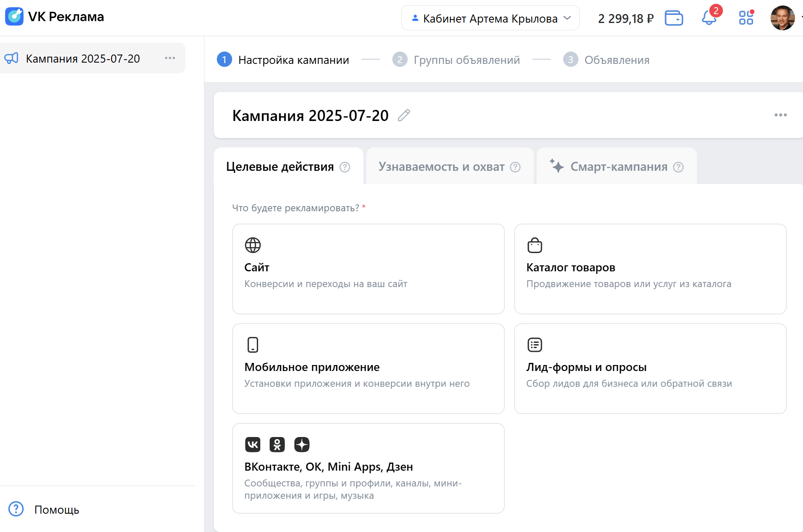Click the pencil icon to rename campaign
The height and width of the screenshot is (532, 803).
point(404,115)
